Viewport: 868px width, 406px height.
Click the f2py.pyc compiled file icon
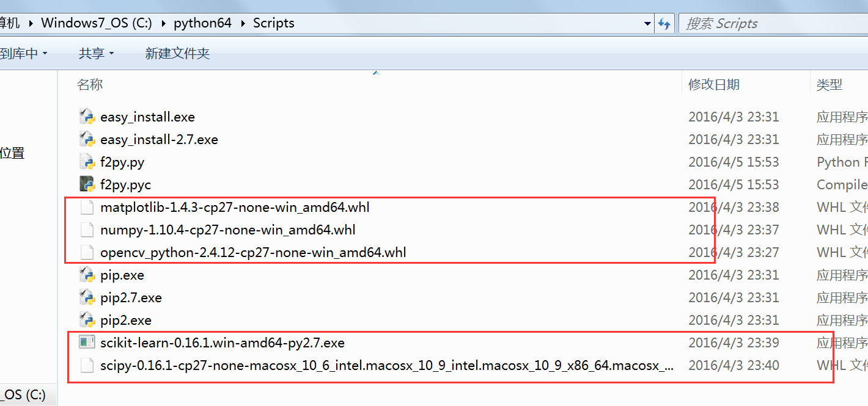click(x=87, y=184)
